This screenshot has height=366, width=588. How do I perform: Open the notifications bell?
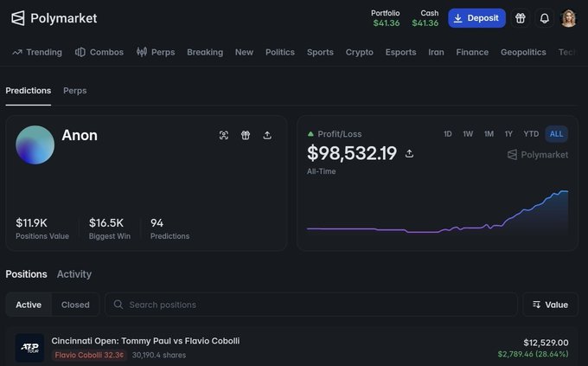click(545, 18)
